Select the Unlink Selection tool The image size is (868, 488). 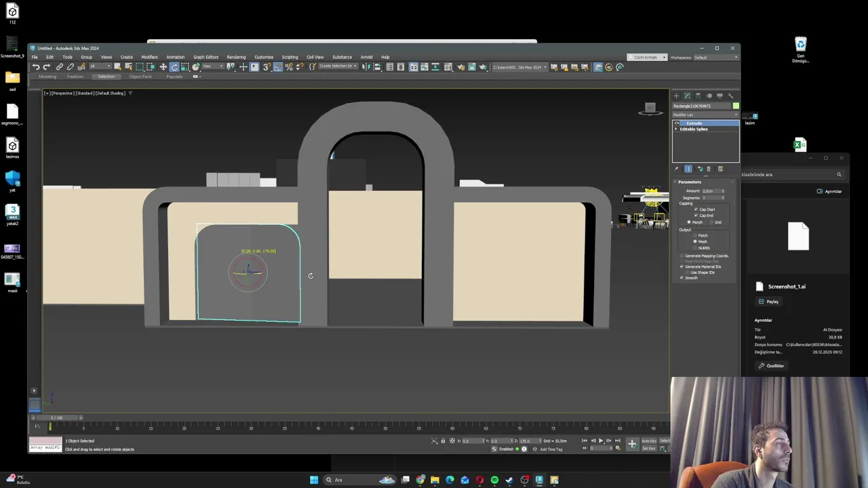(x=71, y=66)
